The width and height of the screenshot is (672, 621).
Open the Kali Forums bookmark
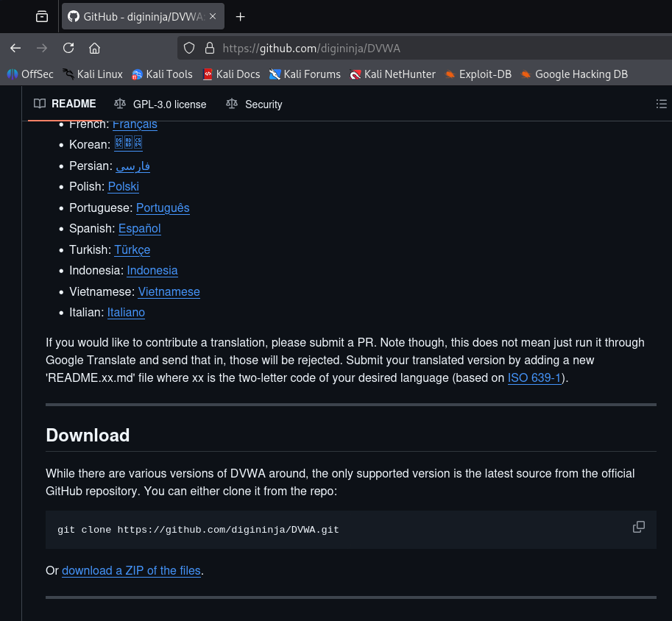[305, 74]
